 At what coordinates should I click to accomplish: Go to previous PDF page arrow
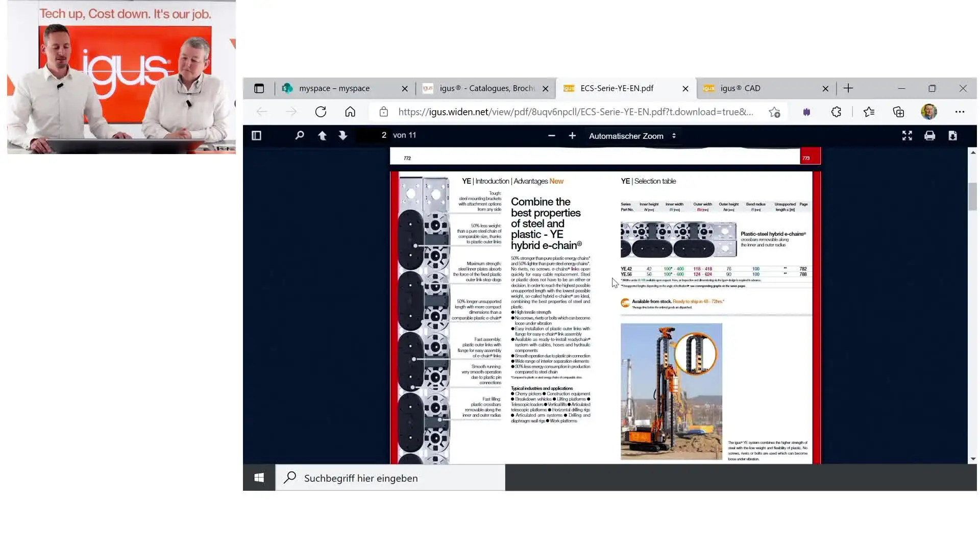click(322, 136)
